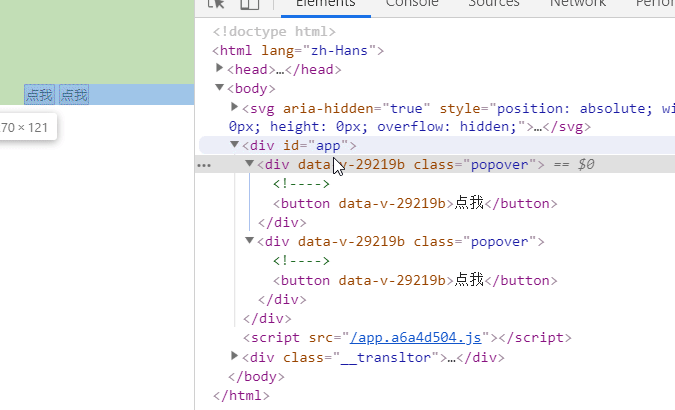The image size is (675, 410).
Task: Switch to the Elements tab
Action: pyautogui.click(x=327, y=4)
